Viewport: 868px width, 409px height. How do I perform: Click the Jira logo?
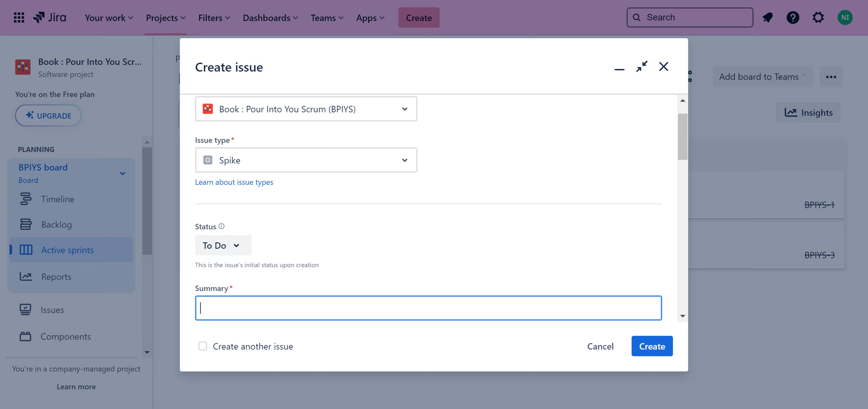pyautogui.click(x=50, y=17)
